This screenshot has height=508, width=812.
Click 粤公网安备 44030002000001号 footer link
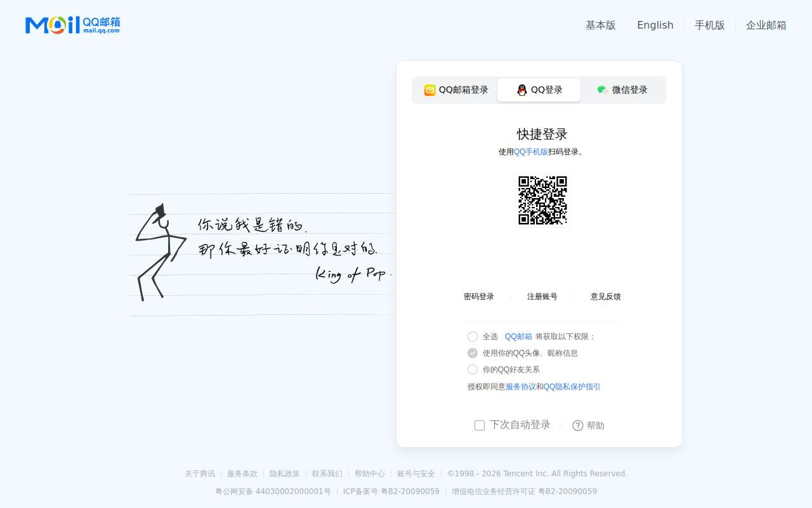tap(273, 491)
